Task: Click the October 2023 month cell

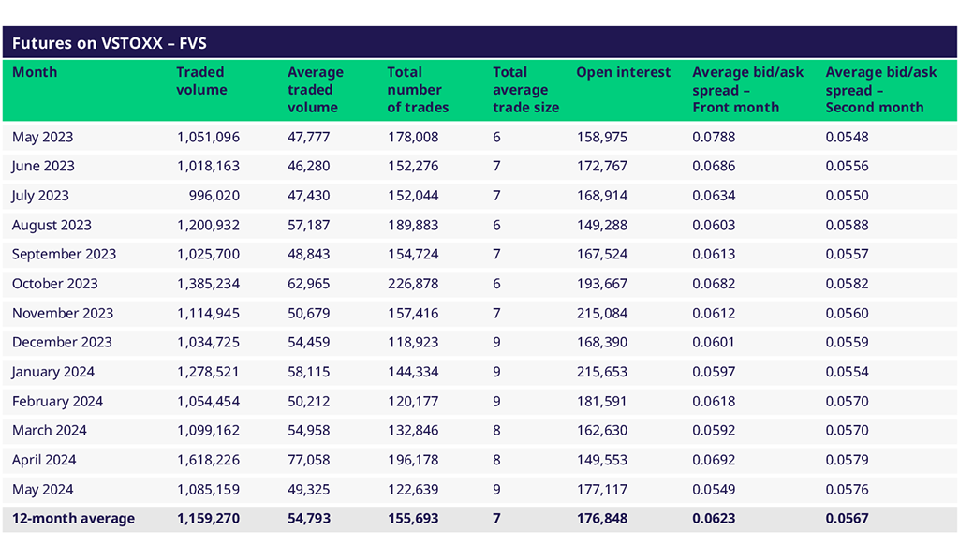Action: [x=54, y=284]
